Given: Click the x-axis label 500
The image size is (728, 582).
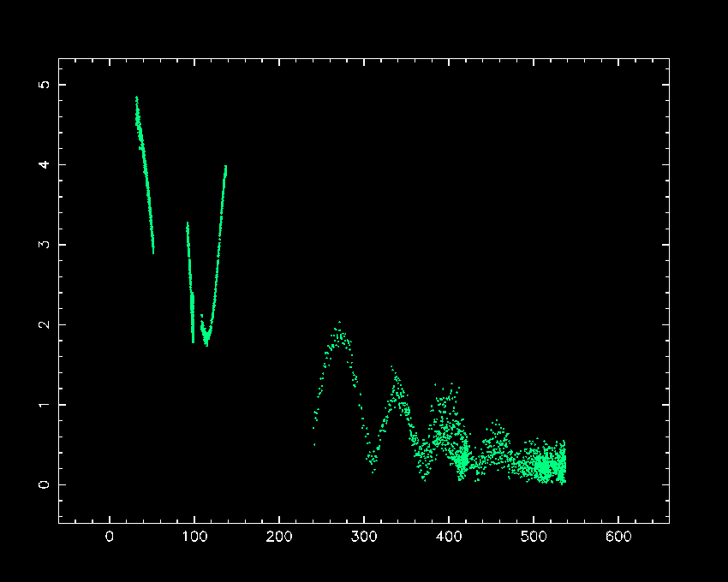Looking at the screenshot, I should (x=534, y=537).
